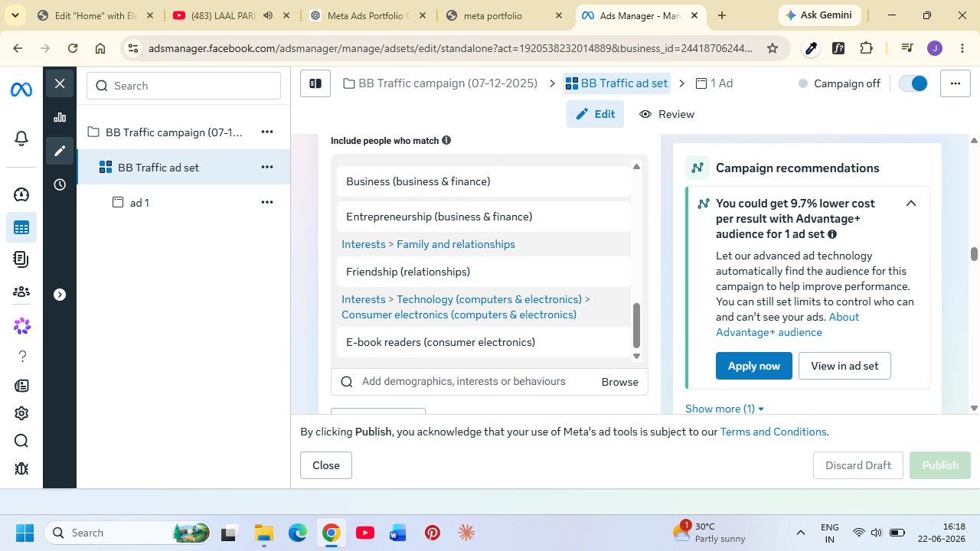Focus the Add demographics, interests or behaviours field
The height and width of the screenshot is (551, 980).
[464, 382]
